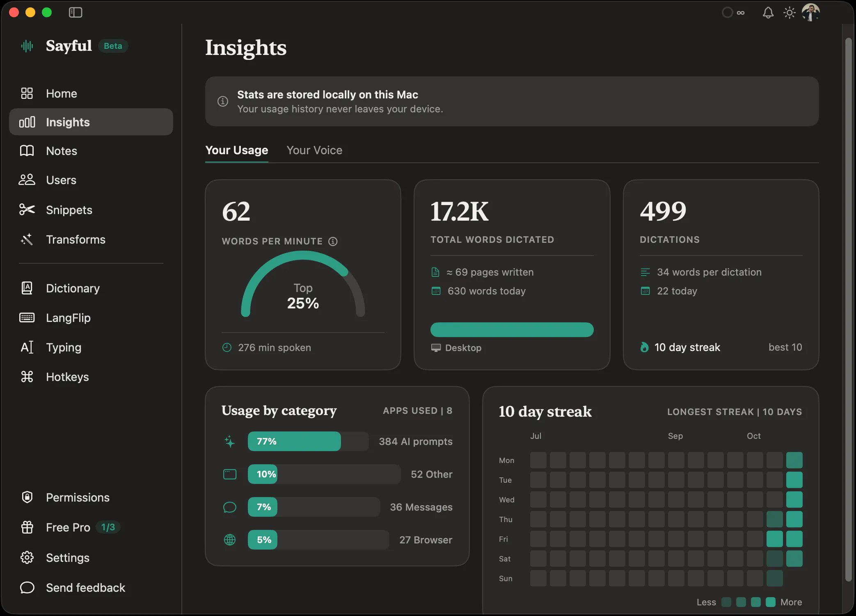
Task: Open the Home page
Action: tap(91, 94)
